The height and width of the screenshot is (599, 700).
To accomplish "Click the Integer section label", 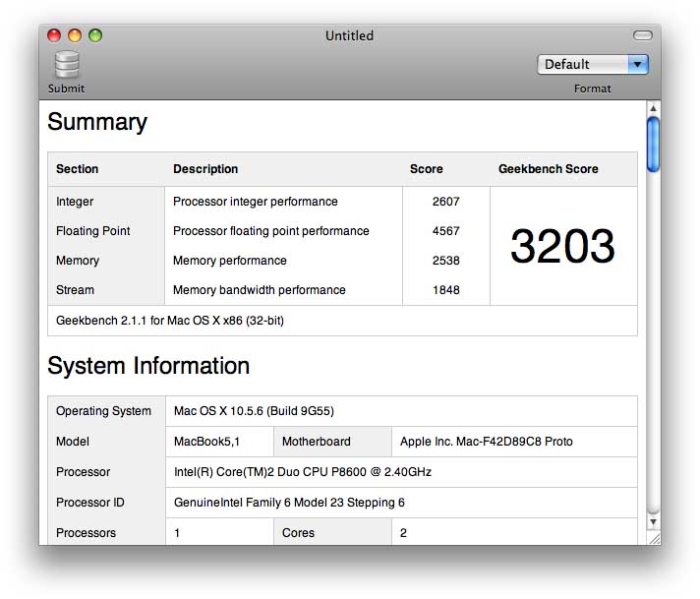I will coord(75,202).
